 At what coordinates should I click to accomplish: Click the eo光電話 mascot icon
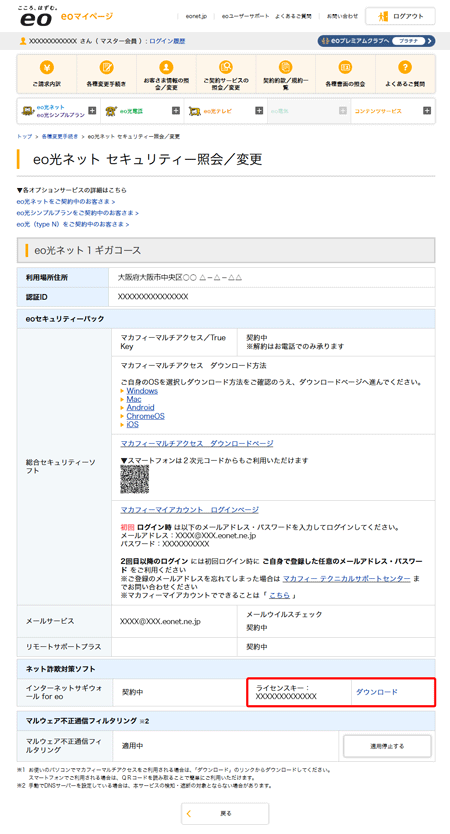pyautogui.click(x=111, y=111)
